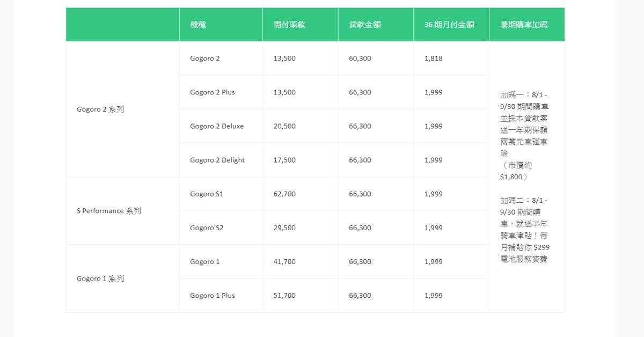Screen dimensions: 644x337
Task: Select the 17,500 down payment value
Action: 284,160
